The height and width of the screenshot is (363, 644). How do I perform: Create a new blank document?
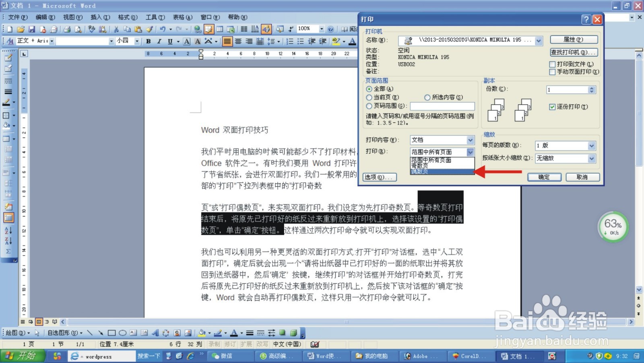(x=10, y=29)
